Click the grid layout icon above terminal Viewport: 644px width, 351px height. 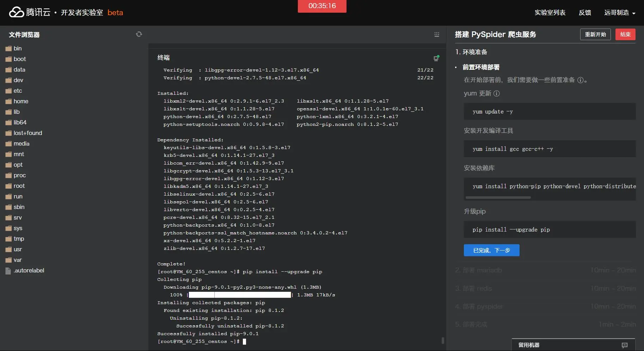coord(437,34)
